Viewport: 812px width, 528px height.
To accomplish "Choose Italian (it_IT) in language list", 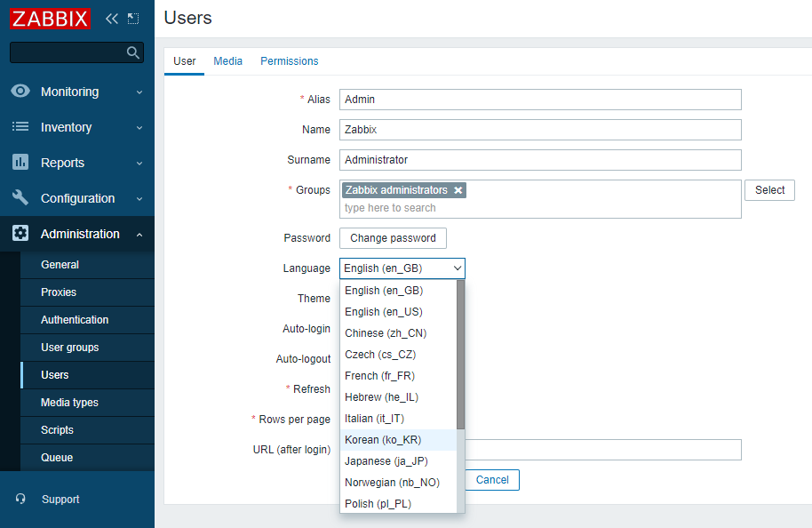I will coord(398,418).
